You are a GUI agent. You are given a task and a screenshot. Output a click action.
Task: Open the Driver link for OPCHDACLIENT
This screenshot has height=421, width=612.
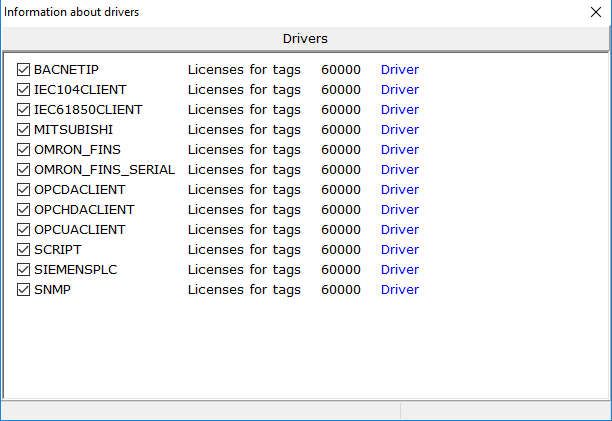[x=400, y=210]
